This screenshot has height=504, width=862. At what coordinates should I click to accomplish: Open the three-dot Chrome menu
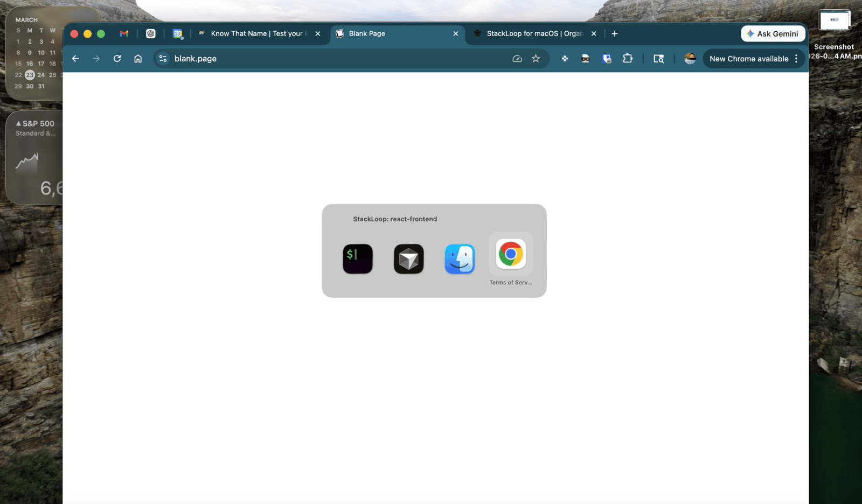tap(796, 59)
